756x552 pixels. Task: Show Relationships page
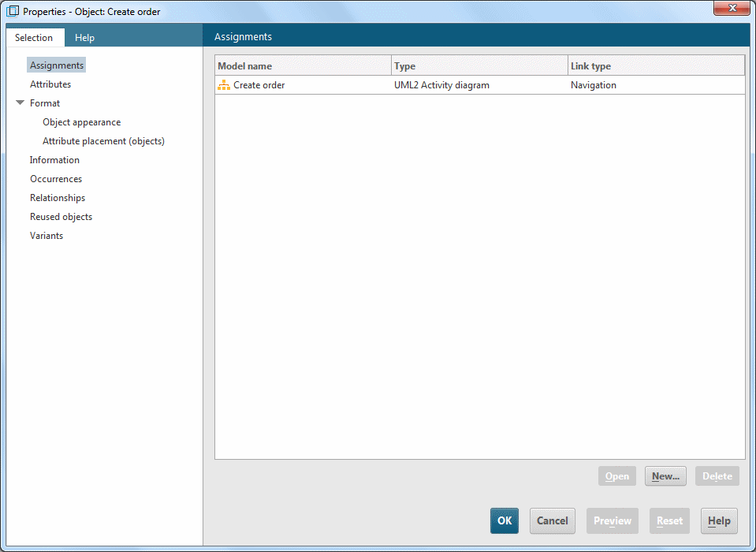[x=58, y=198]
